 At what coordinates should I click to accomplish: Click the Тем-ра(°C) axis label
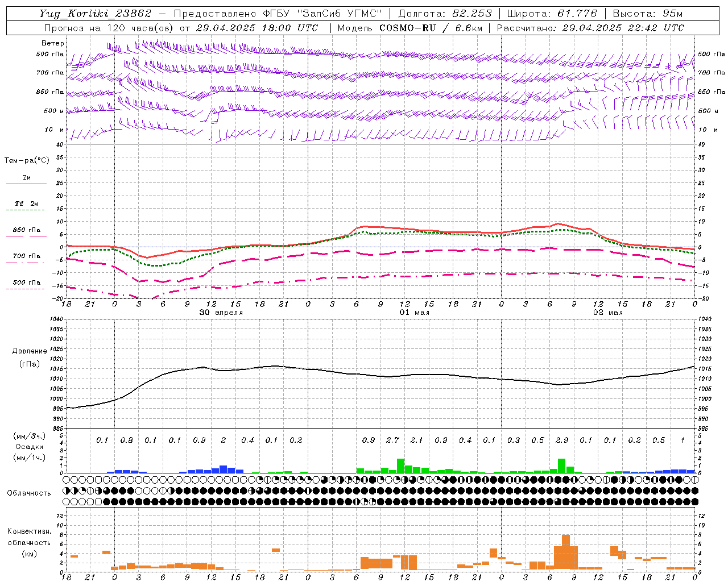[27, 161]
